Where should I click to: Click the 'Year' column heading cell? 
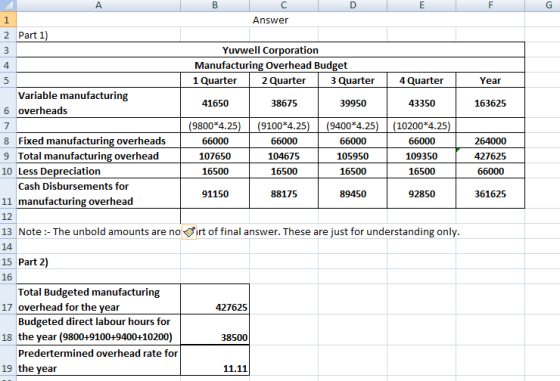tap(490, 80)
